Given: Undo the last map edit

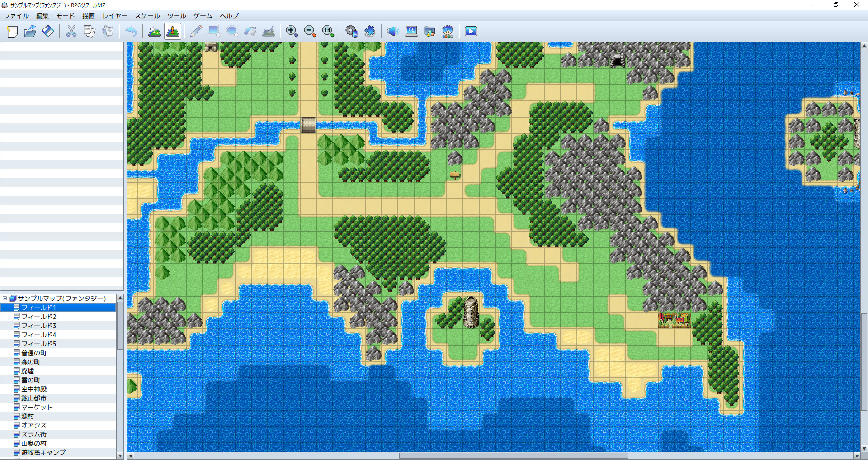Looking at the screenshot, I should [131, 31].
